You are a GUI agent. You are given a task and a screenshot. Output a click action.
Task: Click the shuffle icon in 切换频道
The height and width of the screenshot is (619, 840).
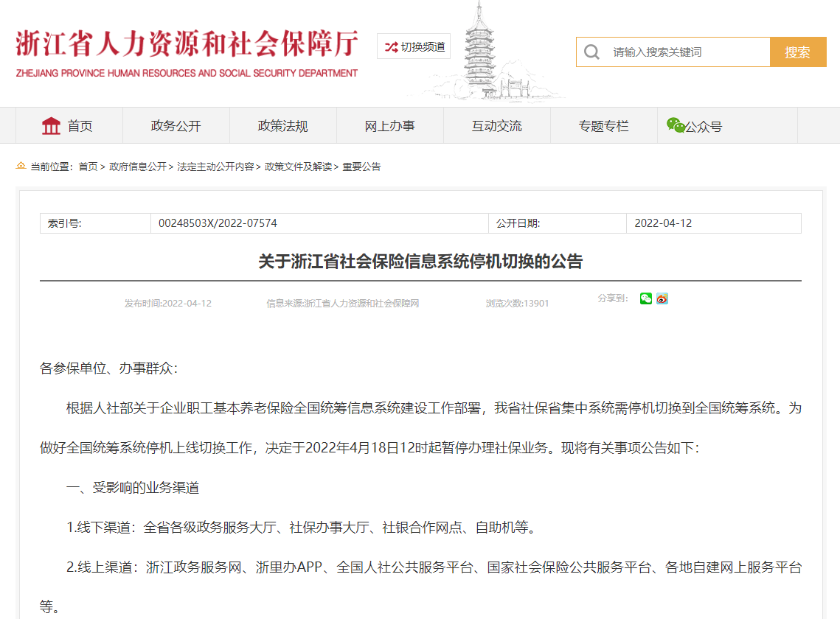click(x=391, y=46)
